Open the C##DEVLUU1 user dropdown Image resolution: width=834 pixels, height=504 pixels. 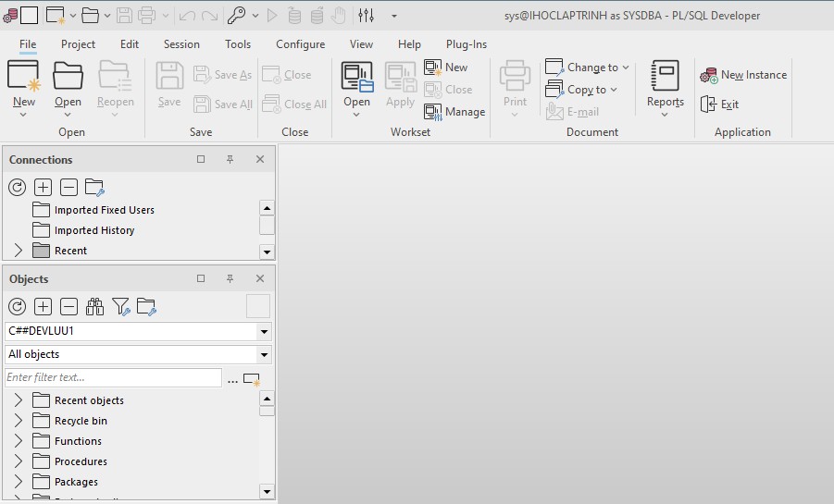[x=264, y=332]
